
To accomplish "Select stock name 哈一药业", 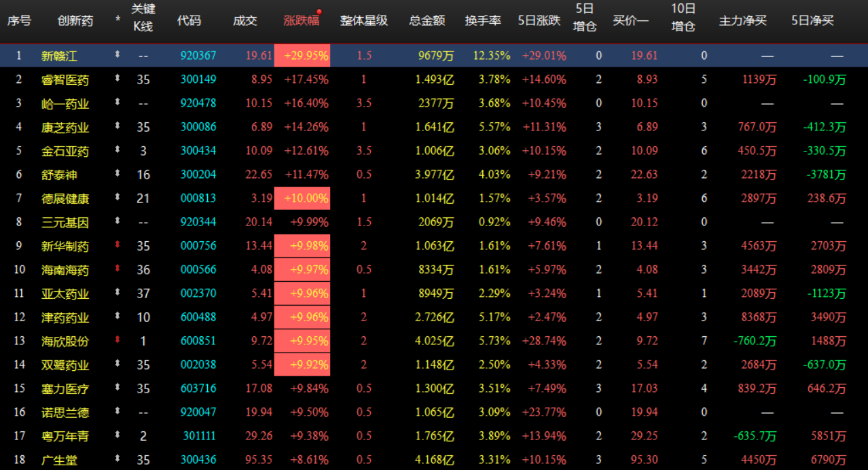I will tap(65, 103).
